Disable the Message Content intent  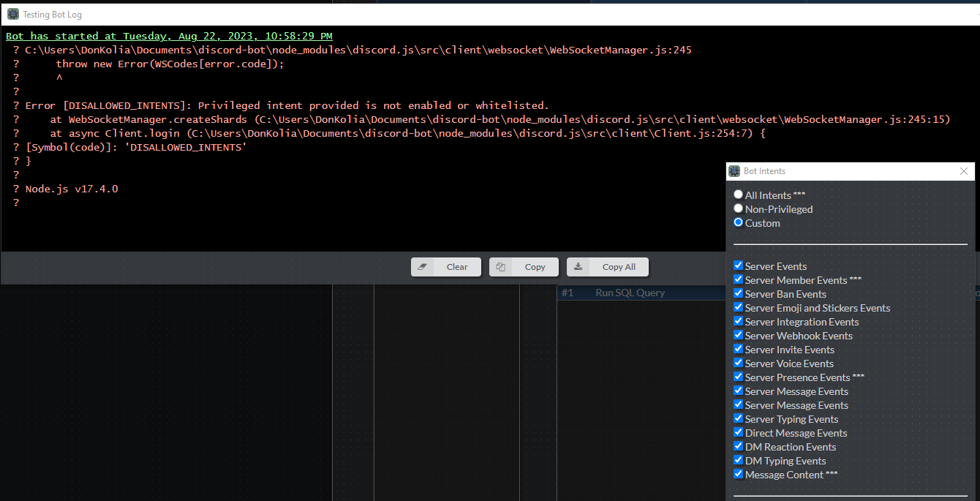pos(738,473)
